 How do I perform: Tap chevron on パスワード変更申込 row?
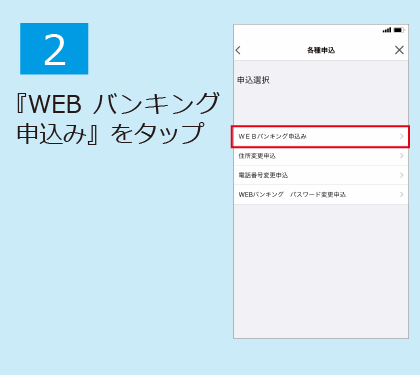click(401, 194)
